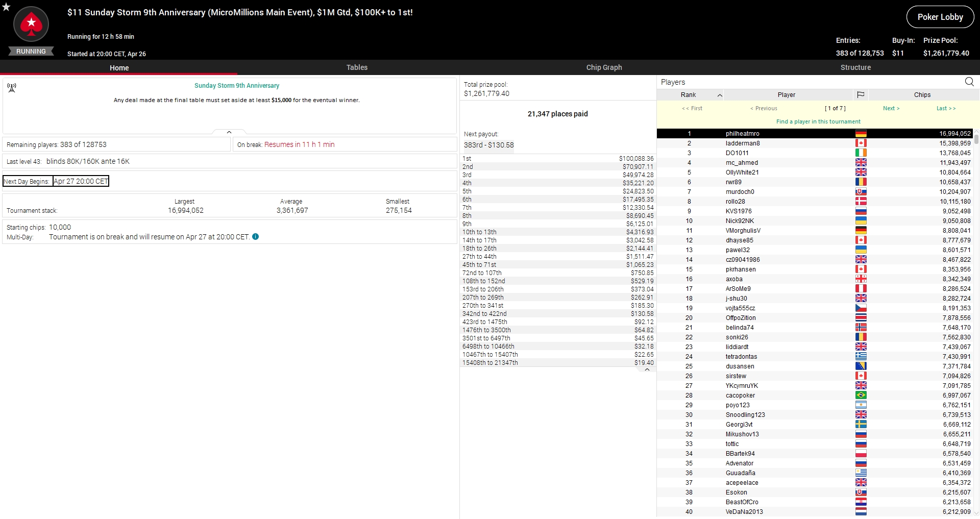Click the flag icon for Georgi3vt
This screenshot has width=980, height=519.
pos(861,425)
